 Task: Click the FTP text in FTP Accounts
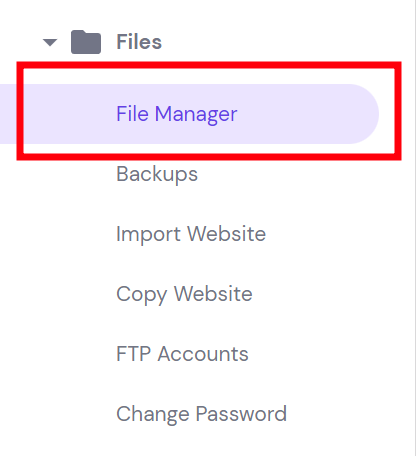[133, 354]
